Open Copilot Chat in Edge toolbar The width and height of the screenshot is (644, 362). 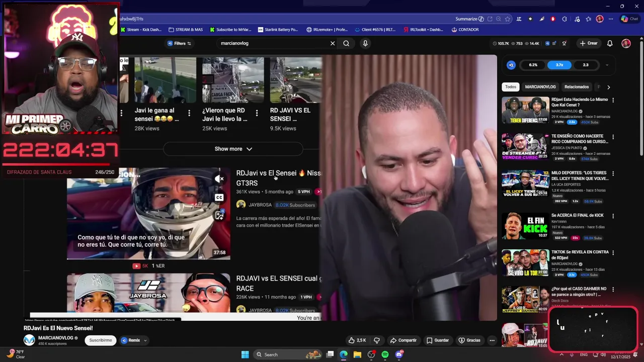coord(629,19)
